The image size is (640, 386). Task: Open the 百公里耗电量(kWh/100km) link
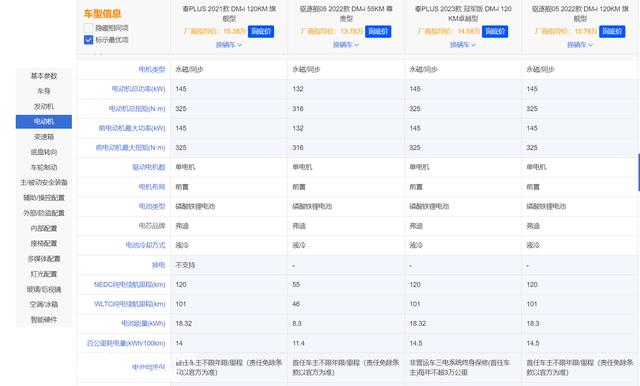126,343
